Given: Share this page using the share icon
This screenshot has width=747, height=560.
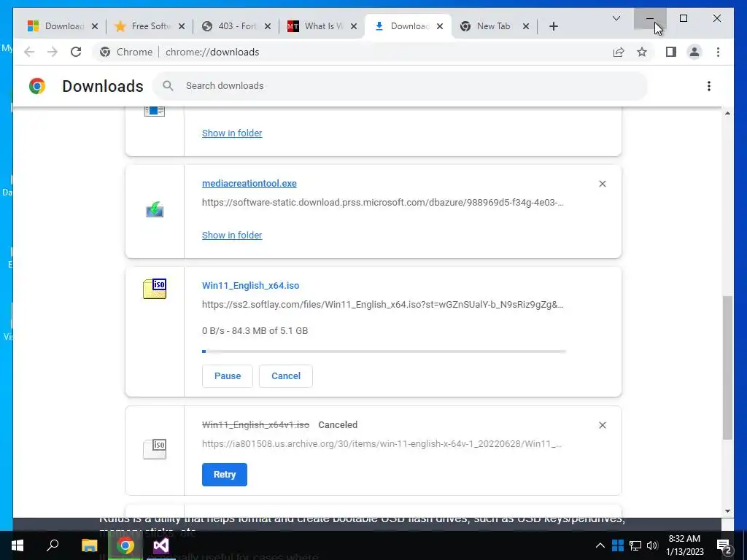Looking at the screenshot, I should pyautogui.click(x=619, y=52).
